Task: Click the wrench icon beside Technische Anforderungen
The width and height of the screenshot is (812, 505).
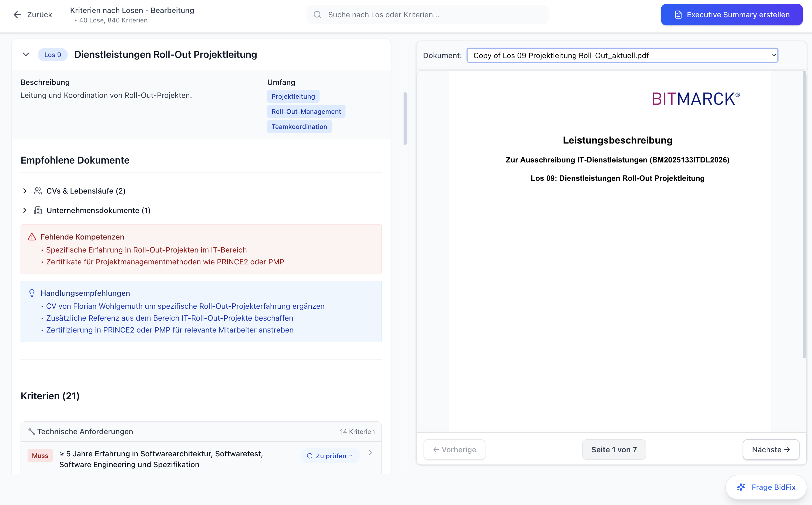Action: (31, 431)
